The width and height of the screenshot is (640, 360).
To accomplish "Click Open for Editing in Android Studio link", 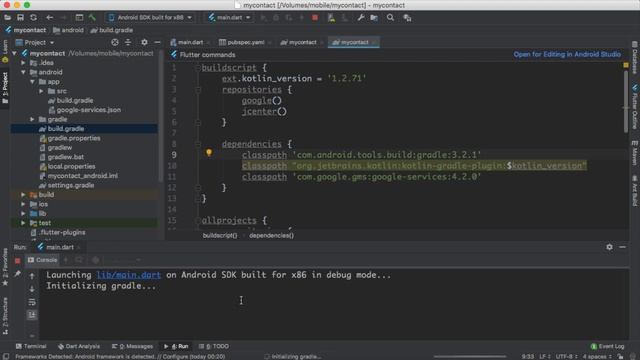I will (x=567, y=54).
